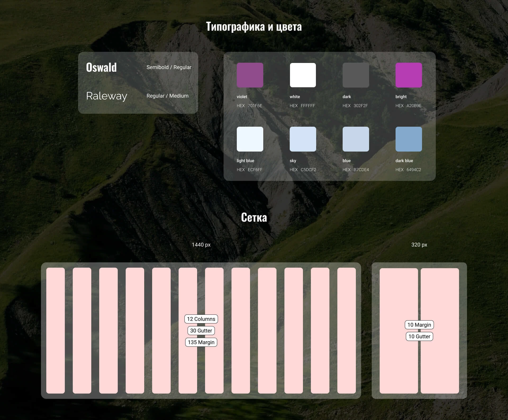Select the 10 Gutter badge
Screen dimensions: 508x420
click(x=419, y=336)
